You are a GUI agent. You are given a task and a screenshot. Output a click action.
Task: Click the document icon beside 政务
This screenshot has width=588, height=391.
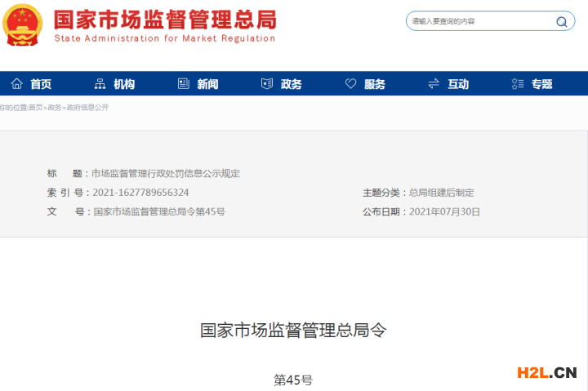266,84
